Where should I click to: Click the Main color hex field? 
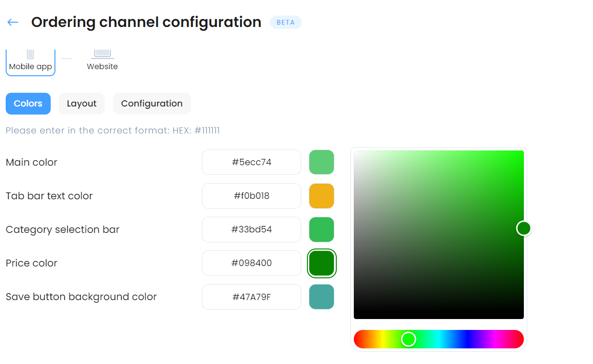[x=252, y=162]
